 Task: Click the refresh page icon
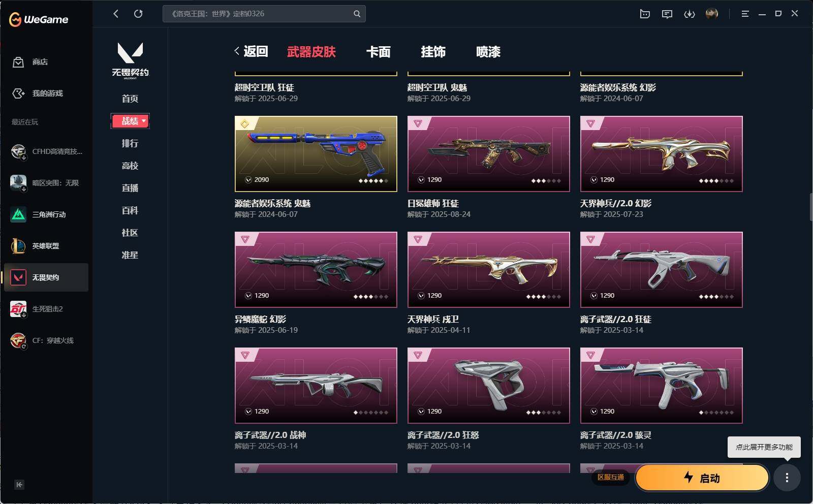(138, 14)
